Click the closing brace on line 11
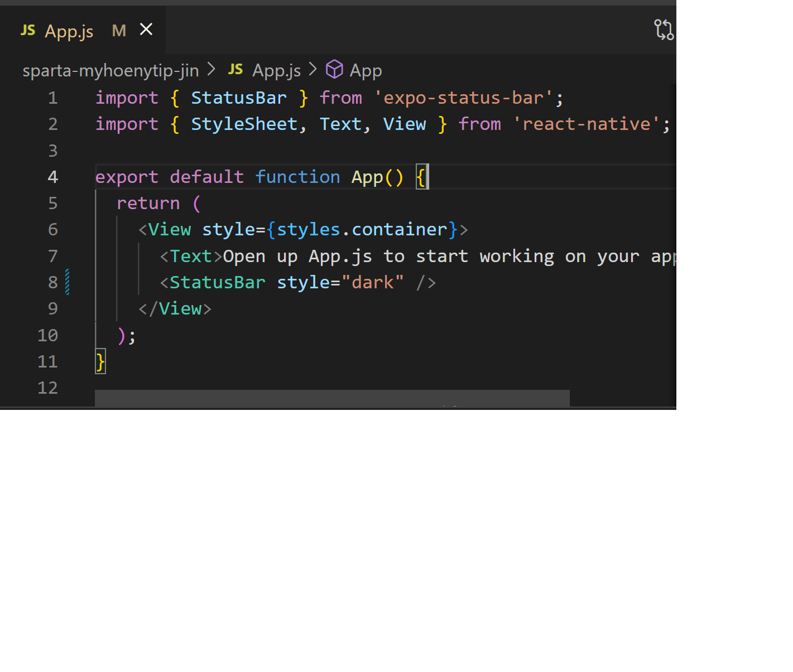Image resolution: width=793 pixels, height=672 pixels. [x=100, y=361]
